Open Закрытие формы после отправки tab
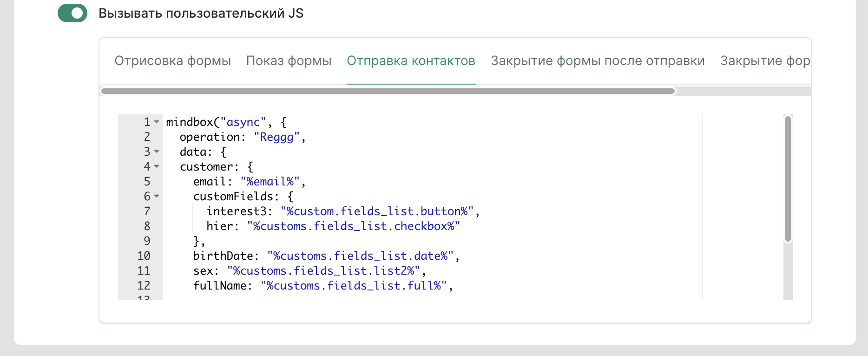This screenshot has height=356, width=868. click(x=598, y=61)
